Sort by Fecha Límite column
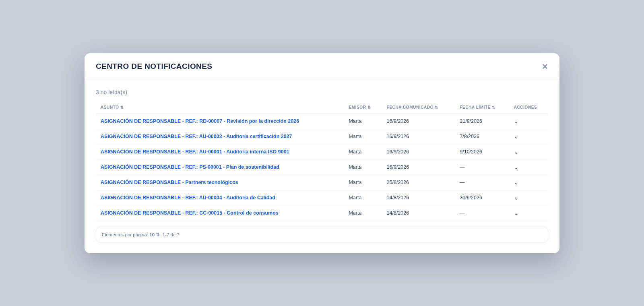 point(477,108)
